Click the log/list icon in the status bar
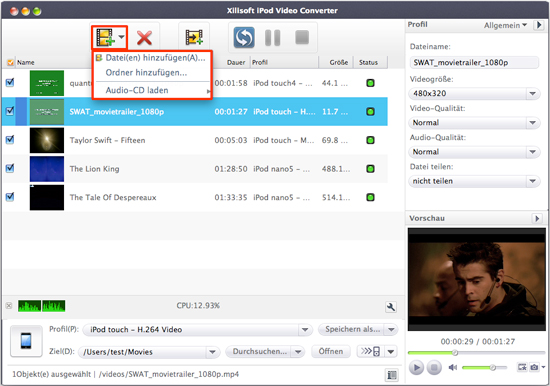 point(392,375)
